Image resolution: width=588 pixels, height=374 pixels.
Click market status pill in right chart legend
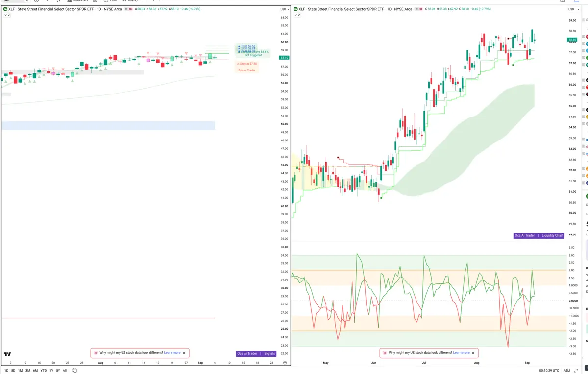click(419, 9)
